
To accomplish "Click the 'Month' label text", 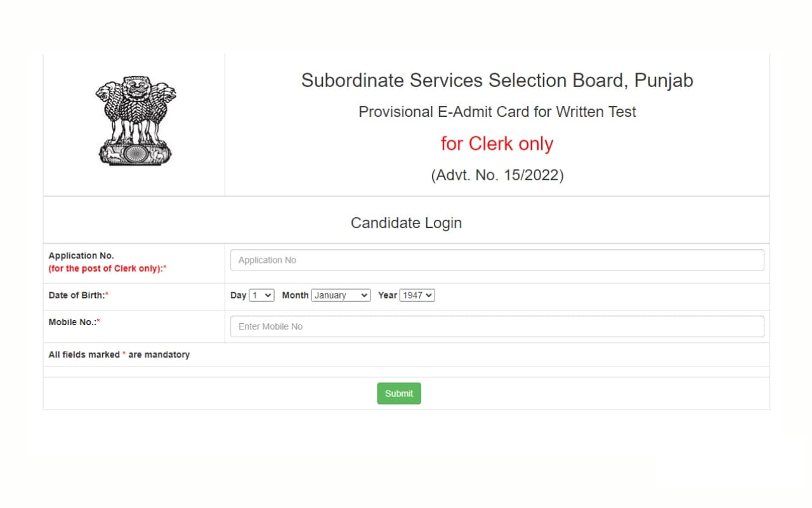I will click(x=295, y=295).
